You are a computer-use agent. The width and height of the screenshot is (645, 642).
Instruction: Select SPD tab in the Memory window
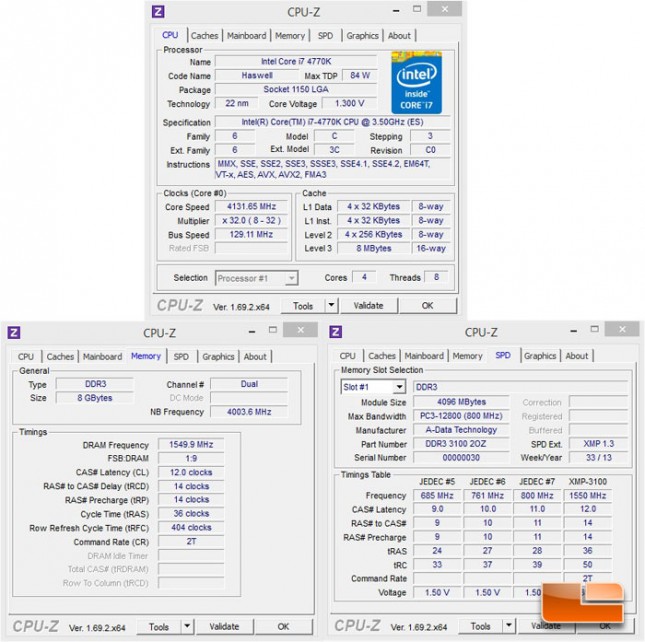click(181, 357)
